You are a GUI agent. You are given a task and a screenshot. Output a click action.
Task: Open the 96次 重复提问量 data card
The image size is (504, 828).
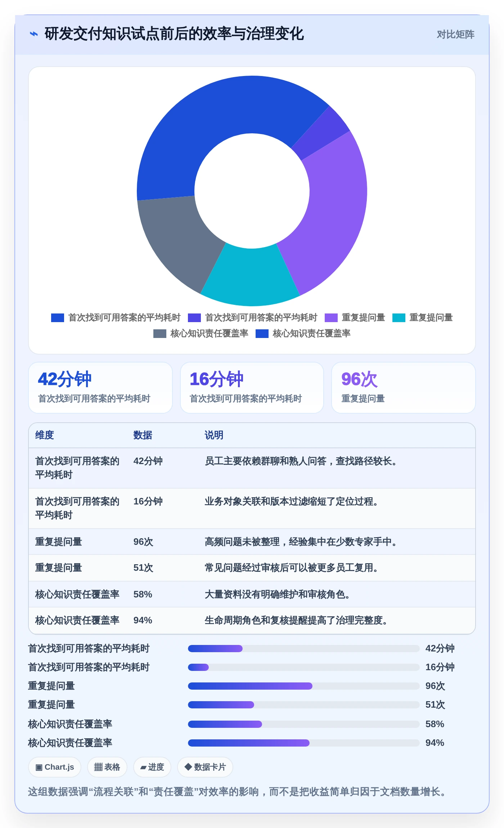click(x=404, y=388)
